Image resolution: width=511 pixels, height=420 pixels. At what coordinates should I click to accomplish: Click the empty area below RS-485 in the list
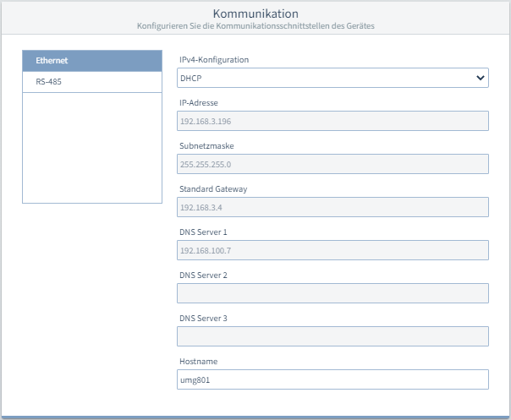pos(92,148)
